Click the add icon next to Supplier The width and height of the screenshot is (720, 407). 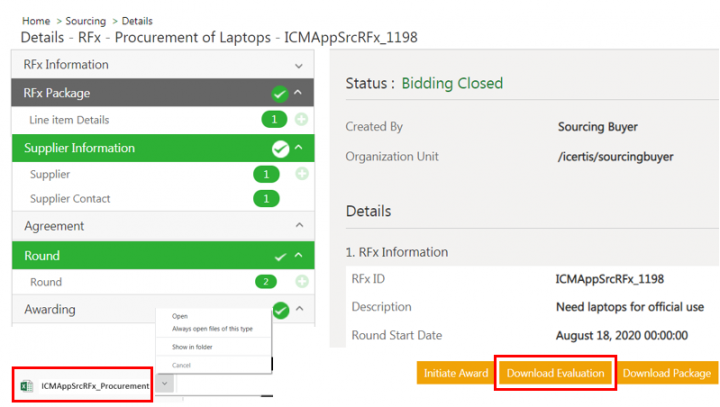click(x=302, y=174)
